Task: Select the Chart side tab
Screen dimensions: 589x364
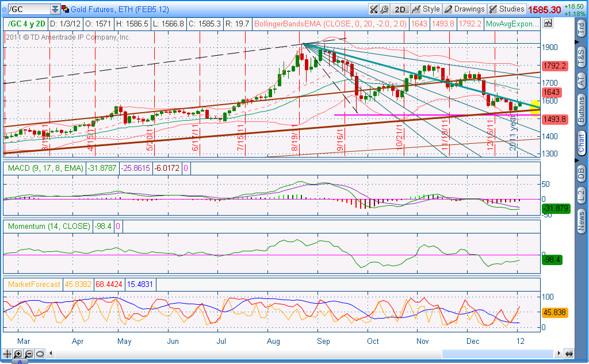Action: pos(581,144)
